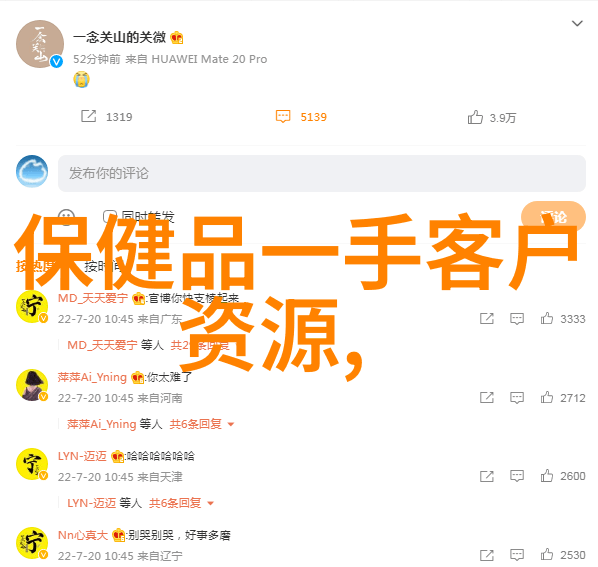Screen dimensions: 598x567
Task: Like LYN-迈迈's comment with 2600 likes
Action: coord(547,475)
